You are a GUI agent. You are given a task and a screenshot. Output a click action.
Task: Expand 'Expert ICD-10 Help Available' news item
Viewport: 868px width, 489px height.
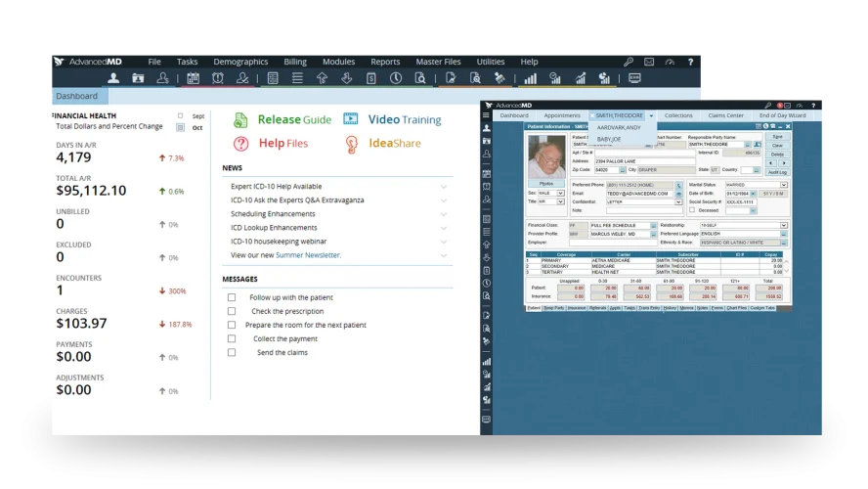point(444,186)
